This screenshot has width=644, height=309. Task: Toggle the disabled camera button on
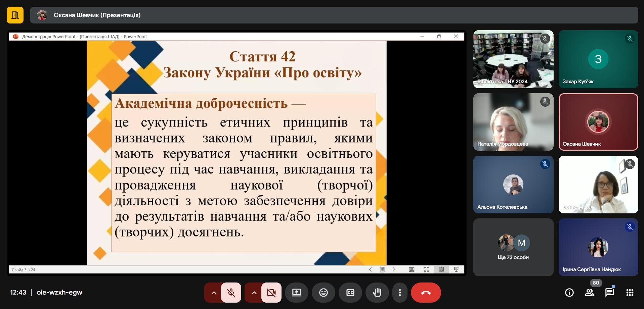point(271,293)
